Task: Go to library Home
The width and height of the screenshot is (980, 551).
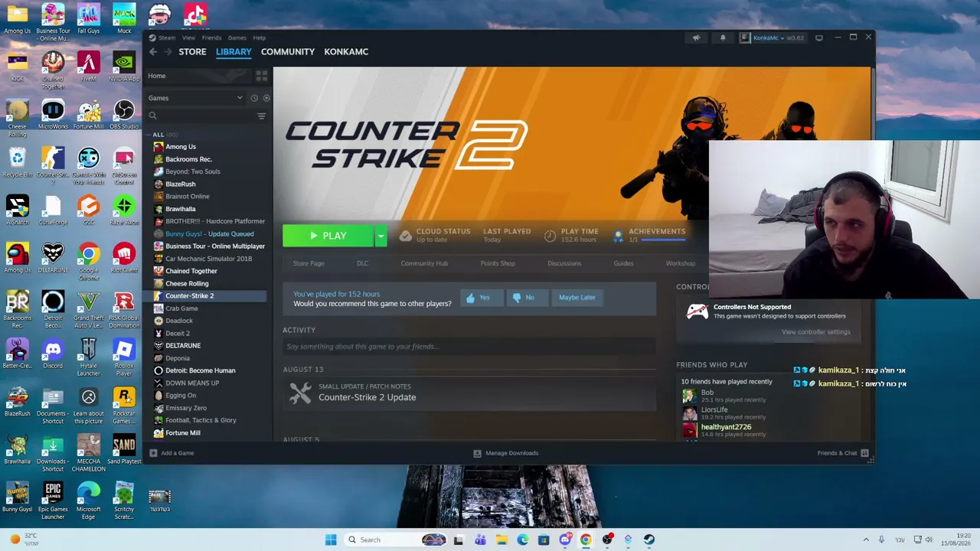Action: (156, 76)
